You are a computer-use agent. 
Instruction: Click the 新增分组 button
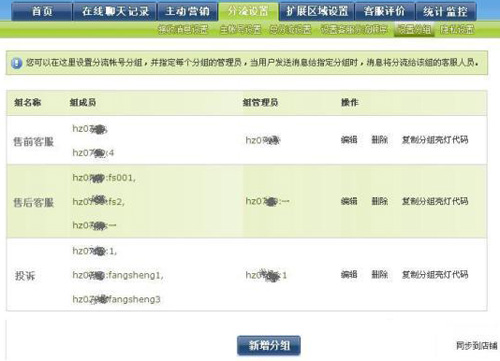pyautogui.click(x=269, y=345)
